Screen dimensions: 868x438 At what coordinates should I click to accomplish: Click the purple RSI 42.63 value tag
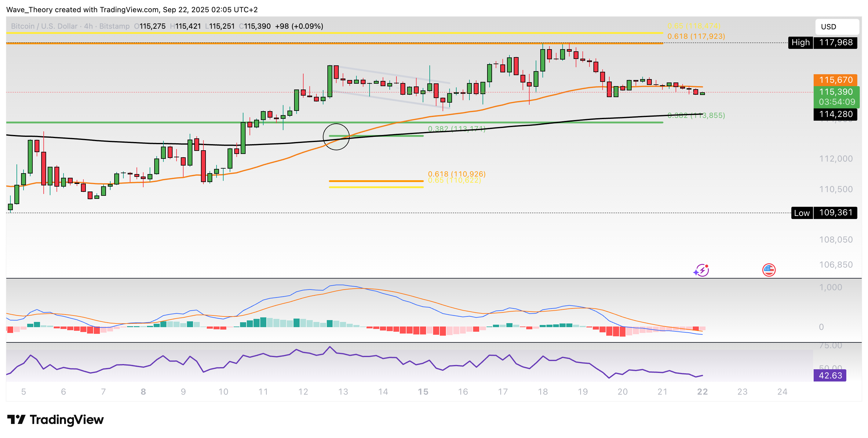(830, 375)
